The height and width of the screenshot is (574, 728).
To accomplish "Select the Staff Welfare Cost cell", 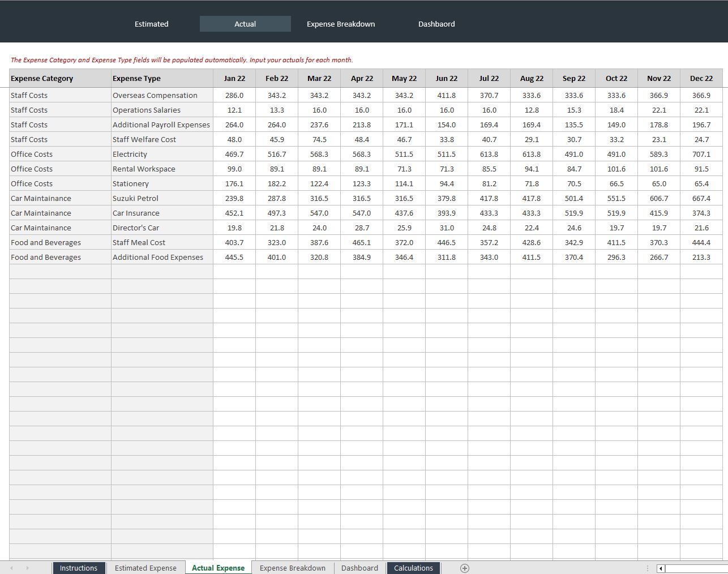I will point(162,139).
